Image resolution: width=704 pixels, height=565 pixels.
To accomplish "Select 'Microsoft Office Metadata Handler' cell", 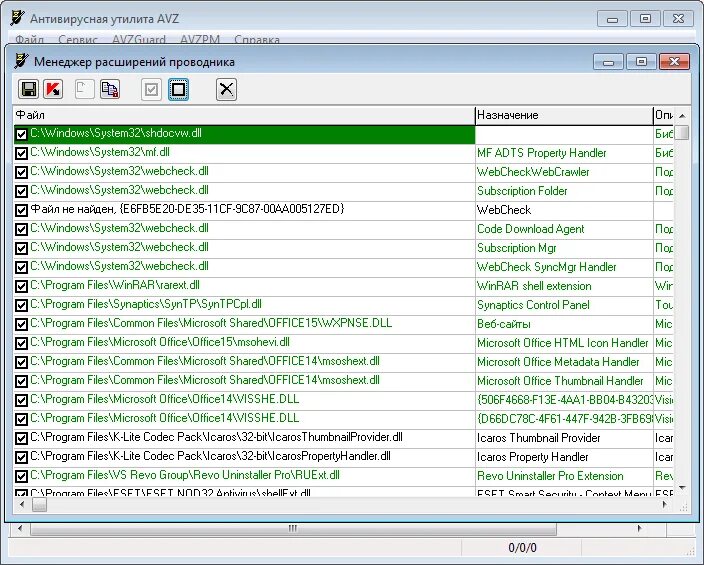I will click(x=564, y=362).
